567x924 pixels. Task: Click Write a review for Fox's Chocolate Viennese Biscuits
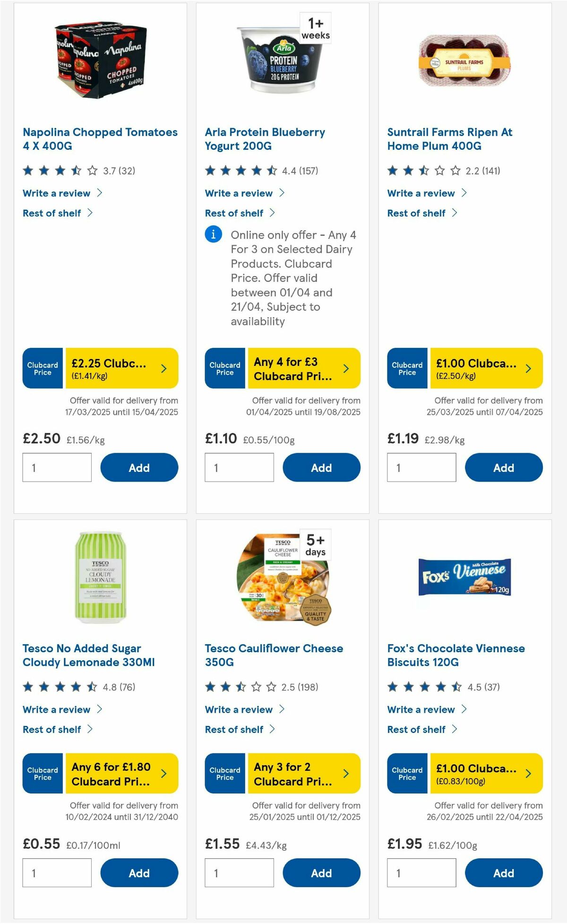tap(421, 709)
